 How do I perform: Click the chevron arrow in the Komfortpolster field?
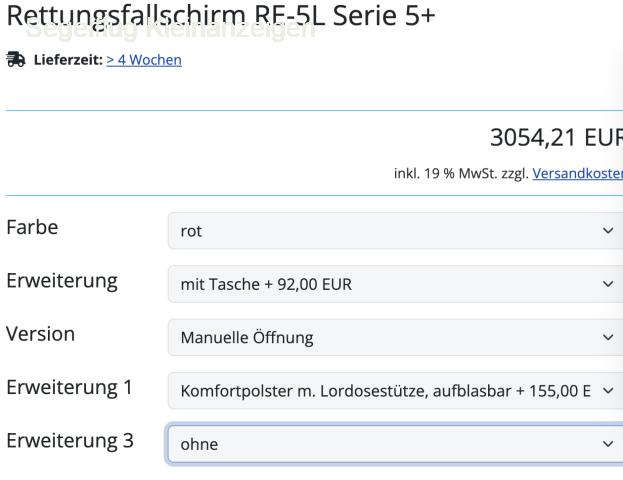coord(608,390)
